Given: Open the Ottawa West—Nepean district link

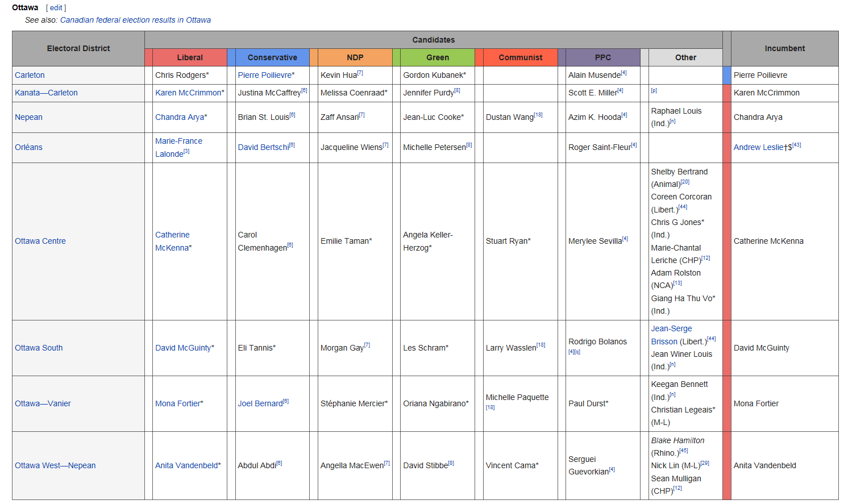Looking at the screenshot, I should 55,465.
